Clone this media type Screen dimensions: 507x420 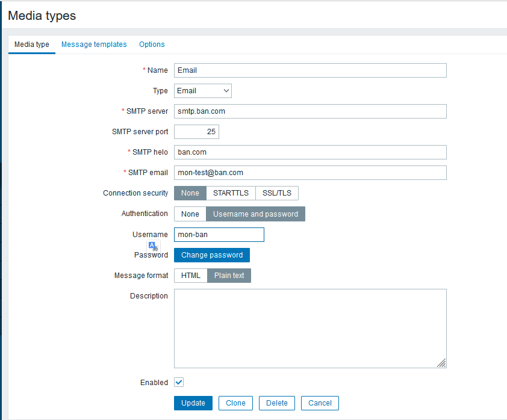point(235,403)
